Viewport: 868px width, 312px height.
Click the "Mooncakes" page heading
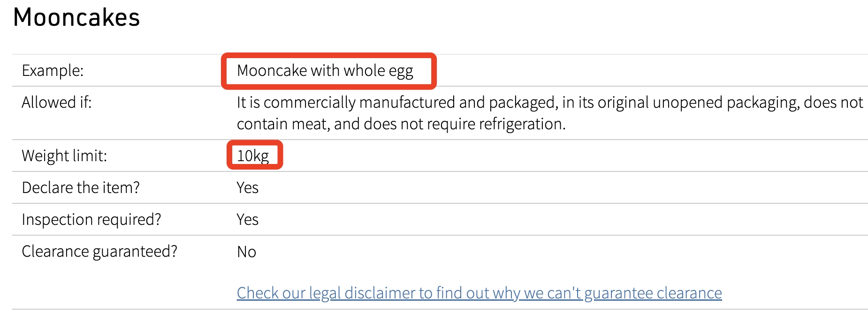(x=76, y=18)
